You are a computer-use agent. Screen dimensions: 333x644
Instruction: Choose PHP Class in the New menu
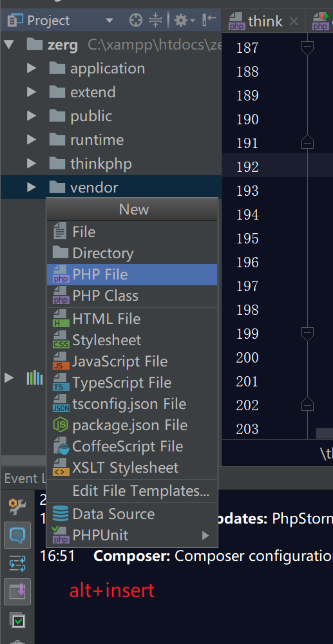(132, 296)
